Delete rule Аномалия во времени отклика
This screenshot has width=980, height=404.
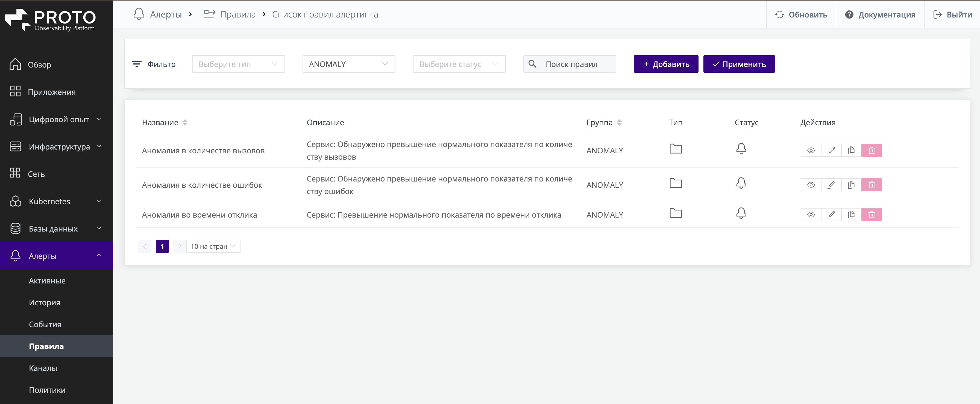(872, 215)
